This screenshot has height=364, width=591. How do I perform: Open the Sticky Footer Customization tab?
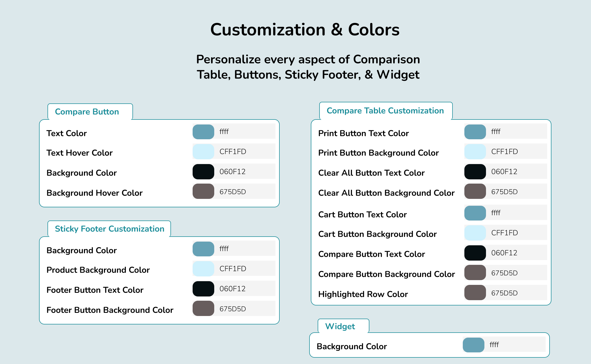(109, 229)
